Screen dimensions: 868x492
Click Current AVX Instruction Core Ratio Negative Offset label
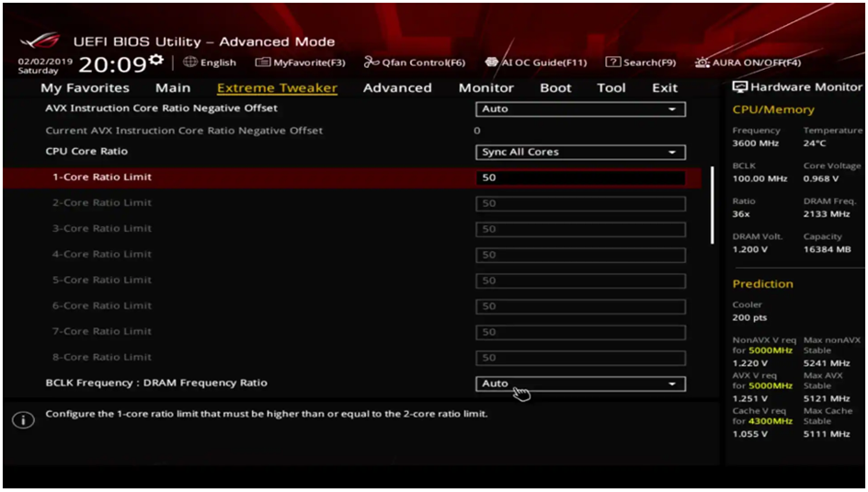click(184, 131)
